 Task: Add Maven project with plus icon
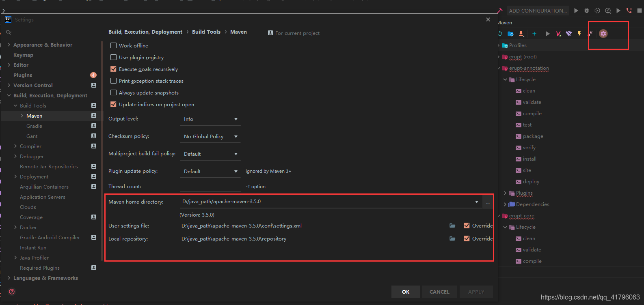[534, 34]
